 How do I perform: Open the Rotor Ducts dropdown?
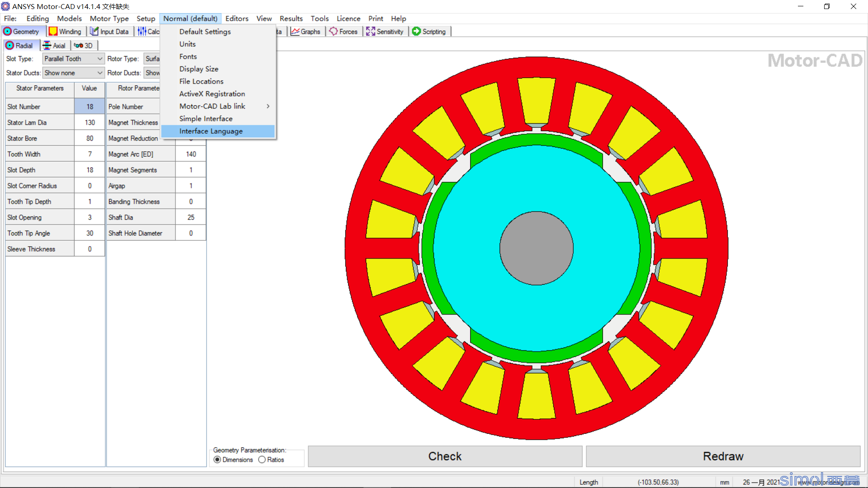[152, 73]
